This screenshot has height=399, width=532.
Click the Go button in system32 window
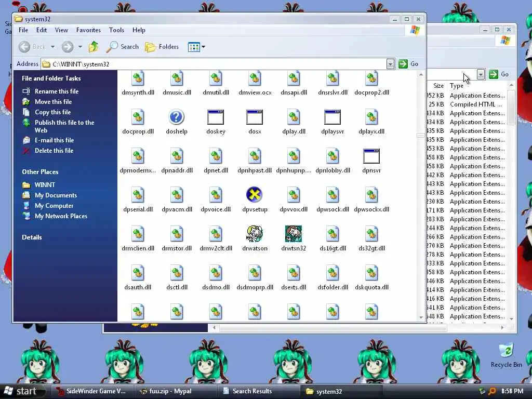(408, 64)
